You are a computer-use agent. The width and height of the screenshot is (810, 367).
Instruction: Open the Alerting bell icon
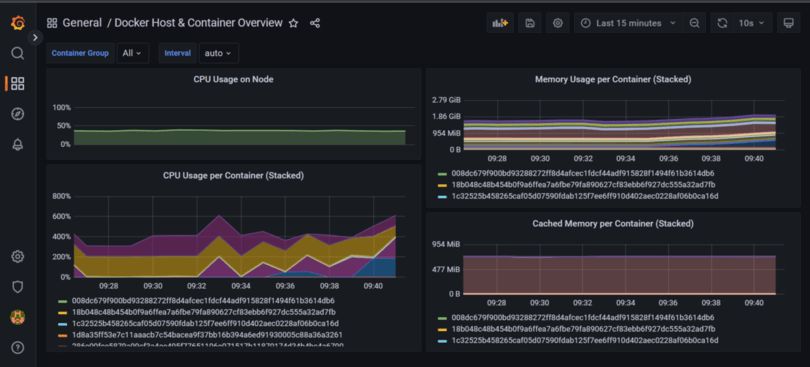(18, 145)
